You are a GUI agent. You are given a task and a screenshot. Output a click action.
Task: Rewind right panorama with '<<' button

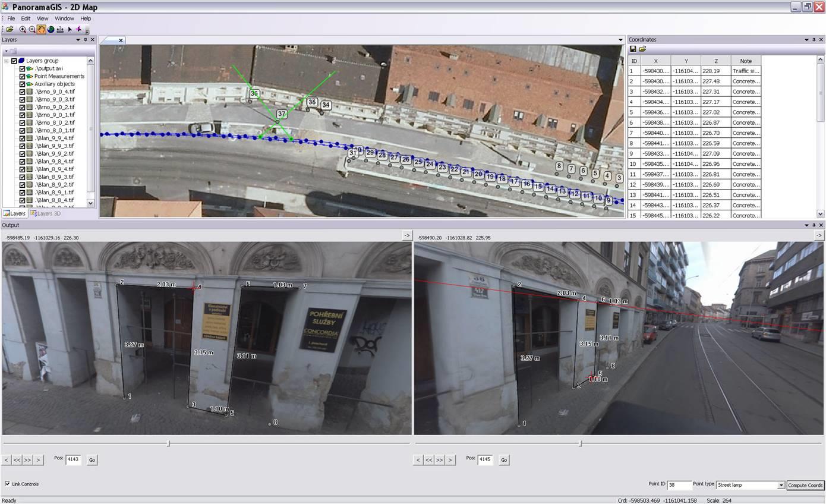428,460
